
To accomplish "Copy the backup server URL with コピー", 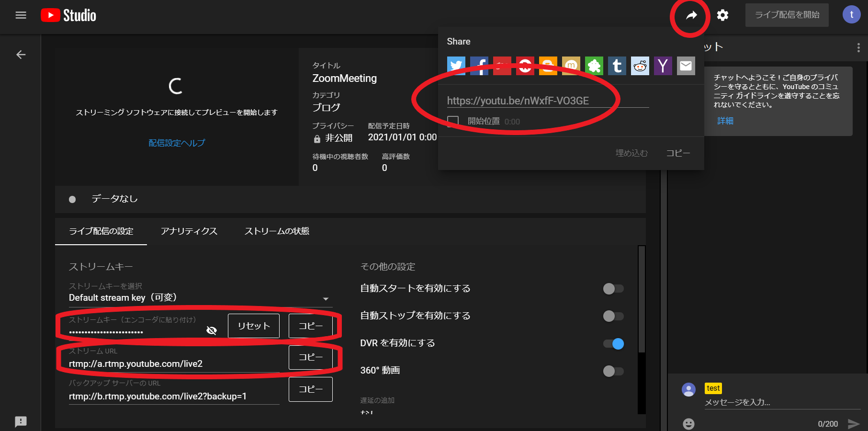I will pos(311,389).
